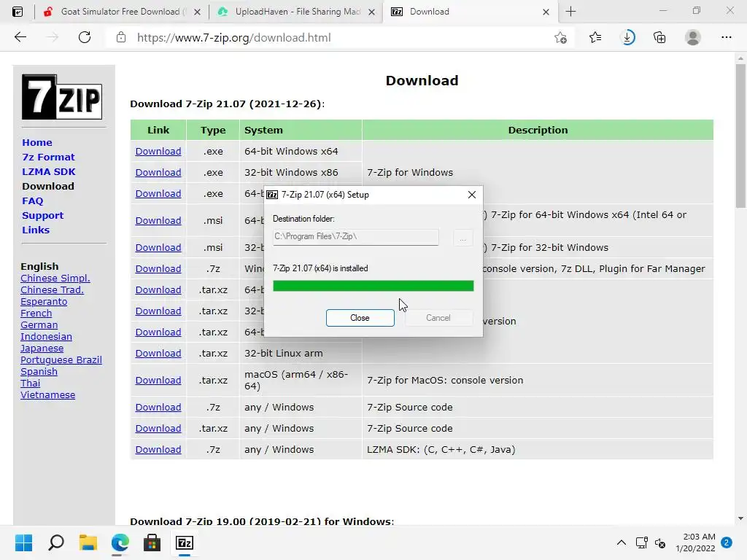The width and height of the screenshot is (747, 560).
Task: Switch language to Indonesian
Action: point(46,336)
